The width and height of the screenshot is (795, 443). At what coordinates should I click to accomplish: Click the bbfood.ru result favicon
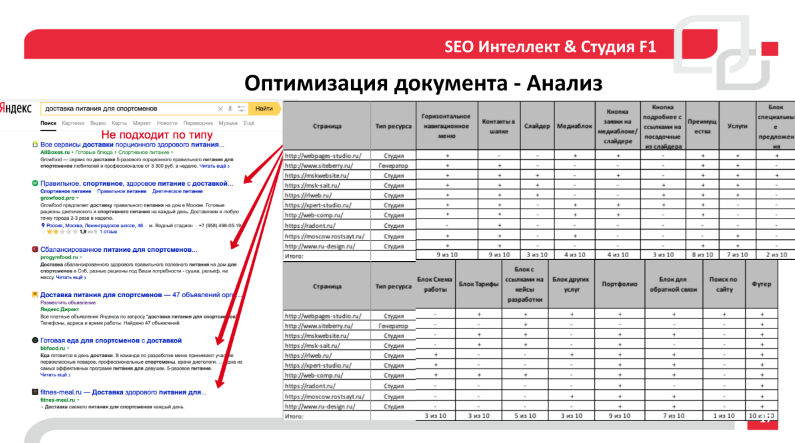[x=35, y=340]
